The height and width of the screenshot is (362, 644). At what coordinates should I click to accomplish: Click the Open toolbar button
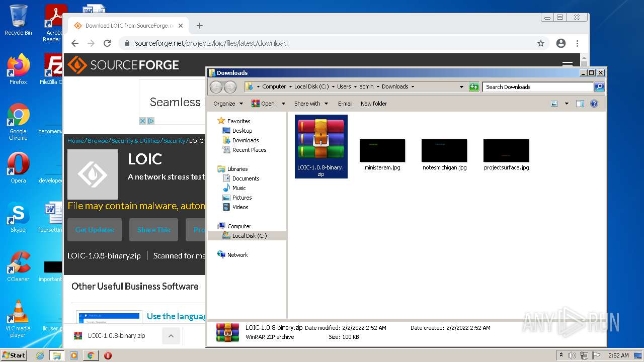click(264, 104)
